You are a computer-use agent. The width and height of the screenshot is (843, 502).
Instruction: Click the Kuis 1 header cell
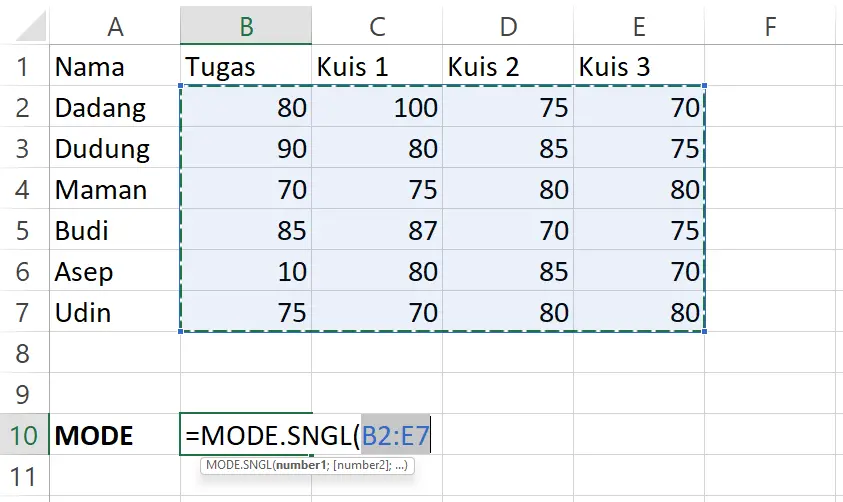(377, 66)
